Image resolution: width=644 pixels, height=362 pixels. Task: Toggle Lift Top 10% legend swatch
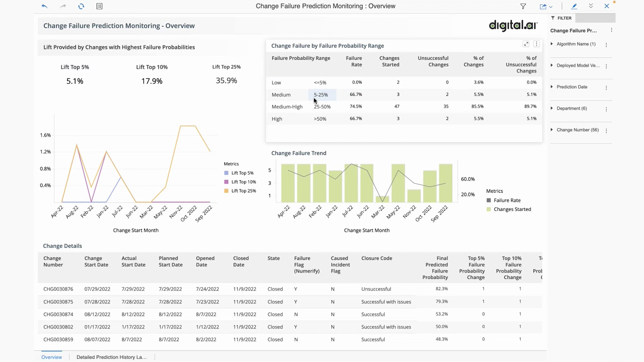pyautogui.click(x=226, y=182)
